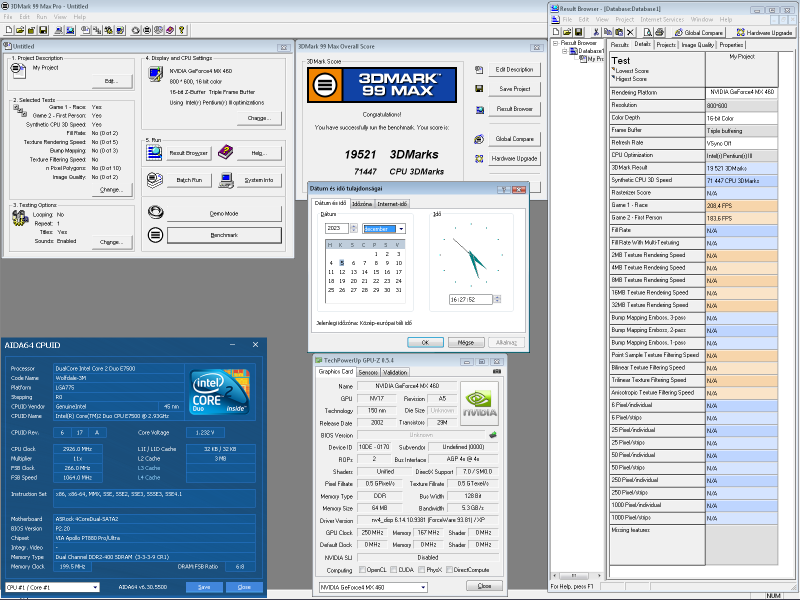The height and width of the screenshot is (600, 800).
Task: Click GPU-Z screenshot camera icon
Action: tap(497, 371)
